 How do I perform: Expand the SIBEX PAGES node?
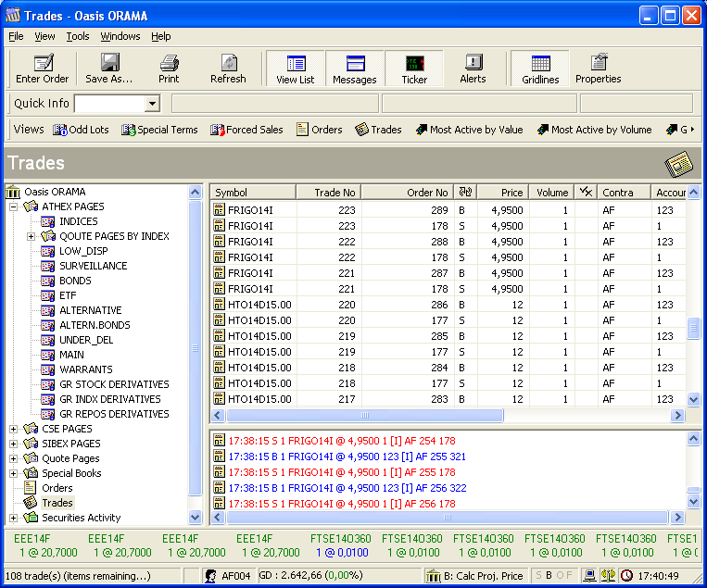tap(14, 444)
